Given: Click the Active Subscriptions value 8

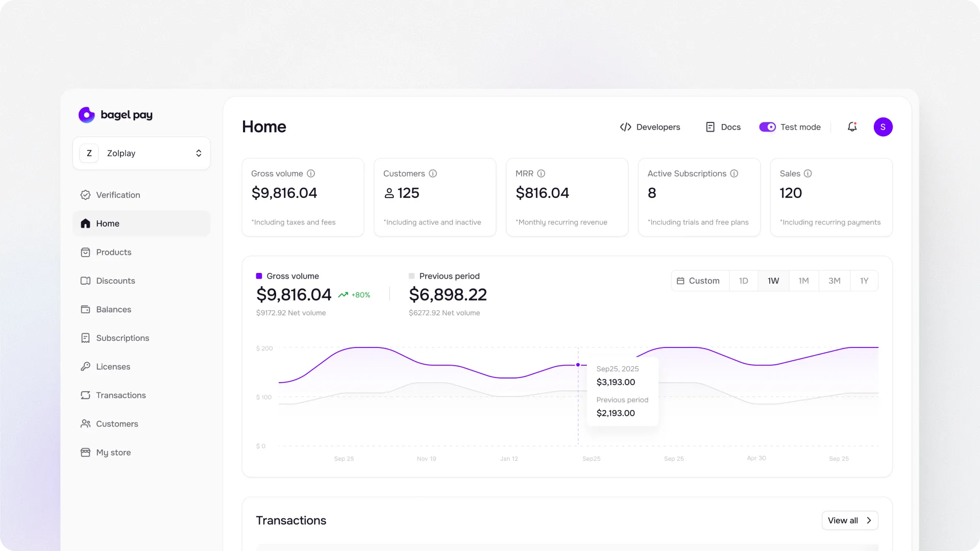Looking at the screenshot, I should point(652,193).
